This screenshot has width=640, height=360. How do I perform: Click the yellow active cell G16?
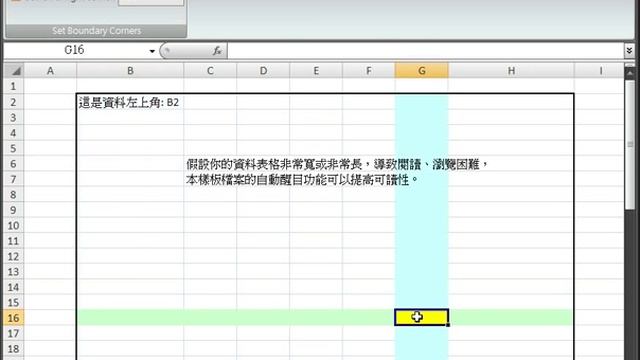click(x=422, y=317)
